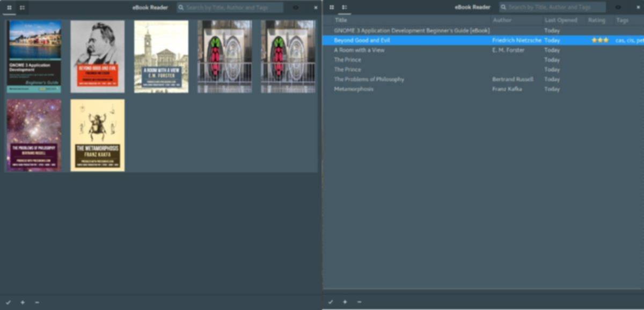Click the plus icon in left window
644x310 pixels.
[23, 302]
